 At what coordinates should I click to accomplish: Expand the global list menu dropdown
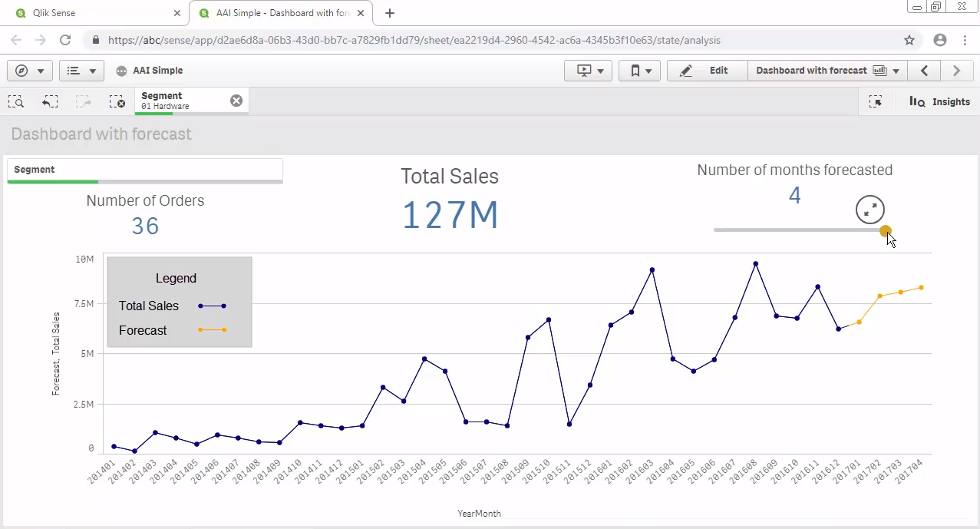pyautogui.click(x=81, y=71)
